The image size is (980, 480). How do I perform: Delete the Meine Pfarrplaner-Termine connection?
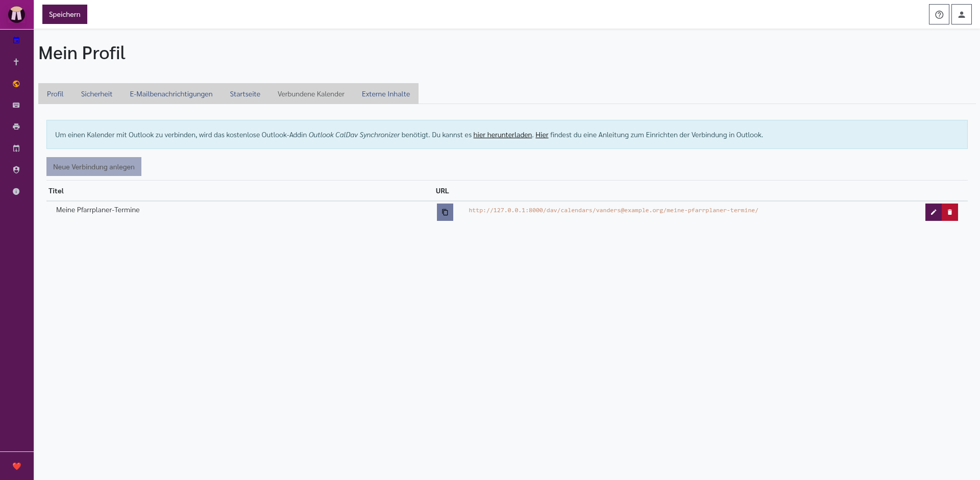tap(950, 212)
